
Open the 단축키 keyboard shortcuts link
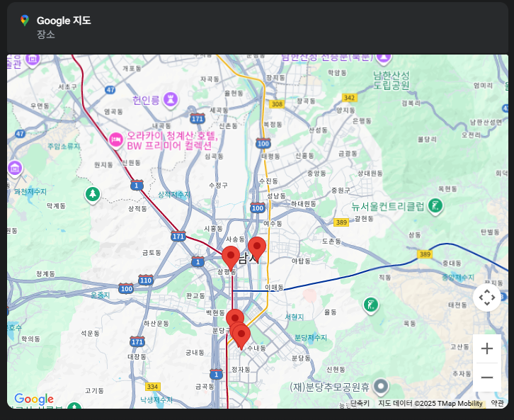pyautogui.click(x=360, y=403)
